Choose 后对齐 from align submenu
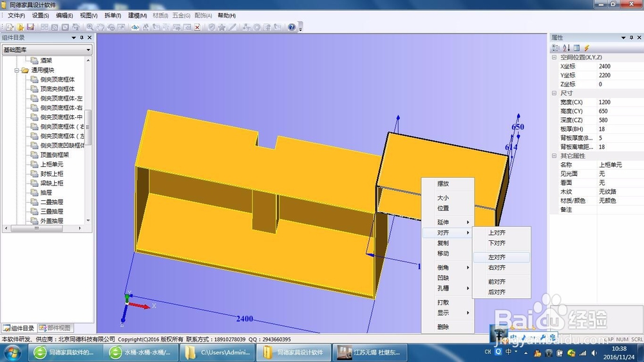 coord(501,292)
